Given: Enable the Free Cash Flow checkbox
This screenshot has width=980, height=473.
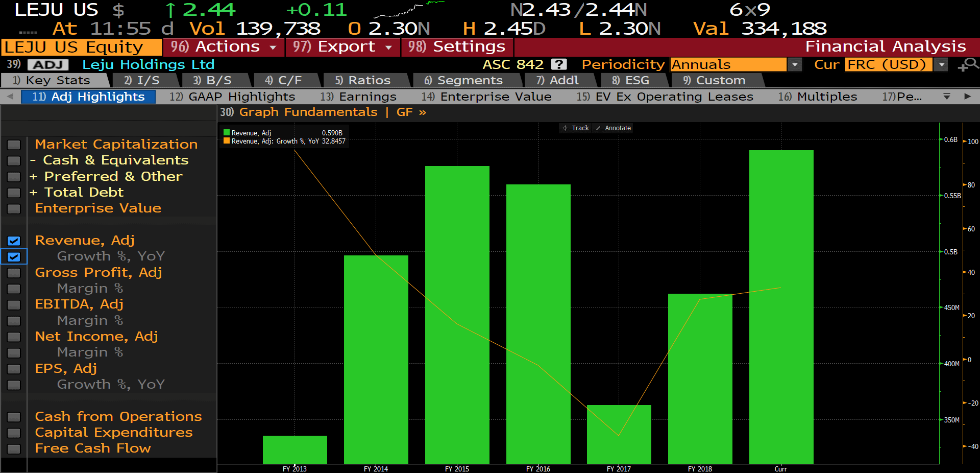Looking at the screenshot, I should pos(14,448).
